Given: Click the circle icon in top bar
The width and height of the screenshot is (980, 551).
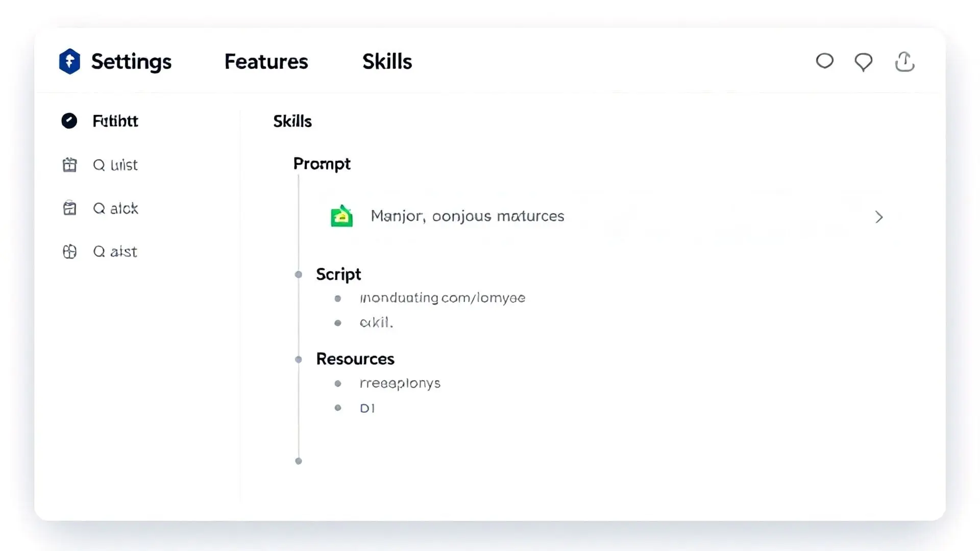Looking at the screenshot, I should (824, 61).
